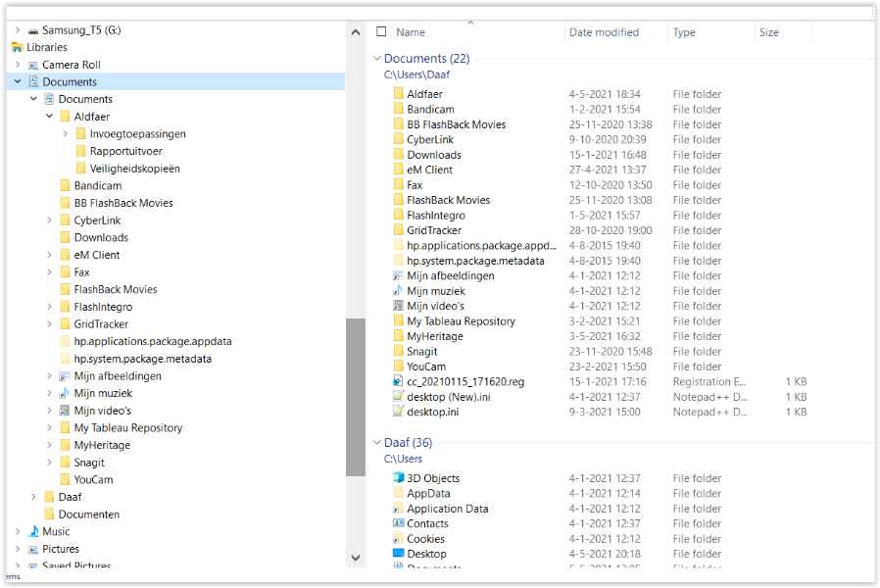Screen dimensions: 880x588
Task: Click the Camera Roll library icon
Action: [32, 65]
